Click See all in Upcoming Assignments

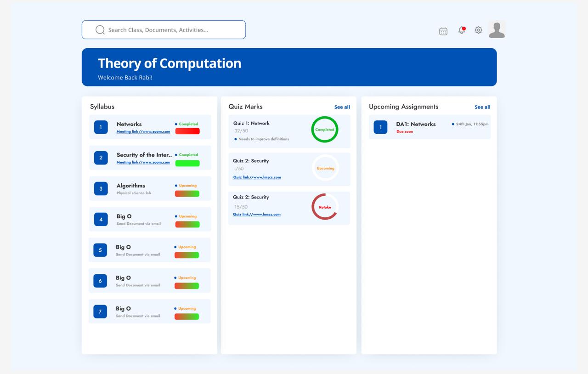482,107
